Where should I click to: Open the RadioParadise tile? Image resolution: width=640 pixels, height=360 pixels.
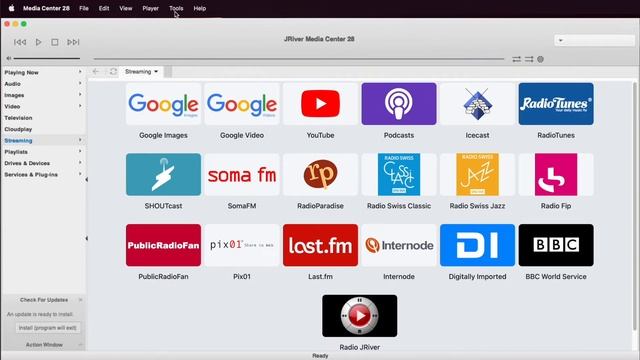[320, 175]
